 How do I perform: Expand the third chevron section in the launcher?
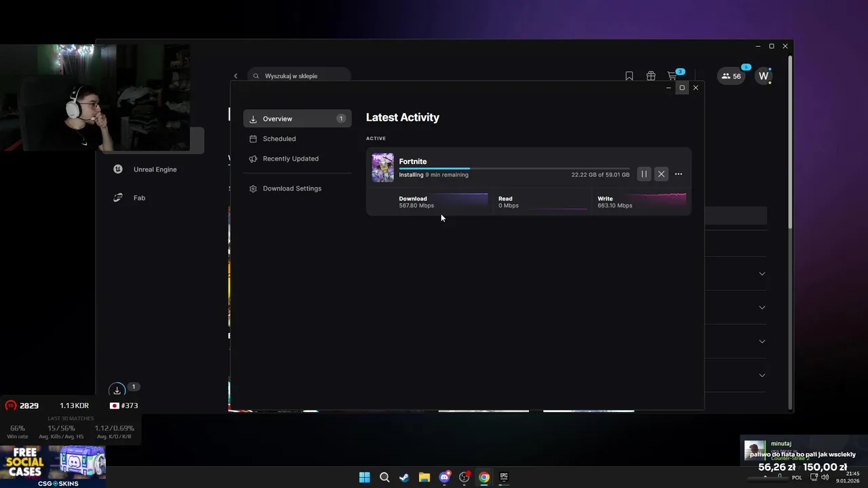click(762, 342)
